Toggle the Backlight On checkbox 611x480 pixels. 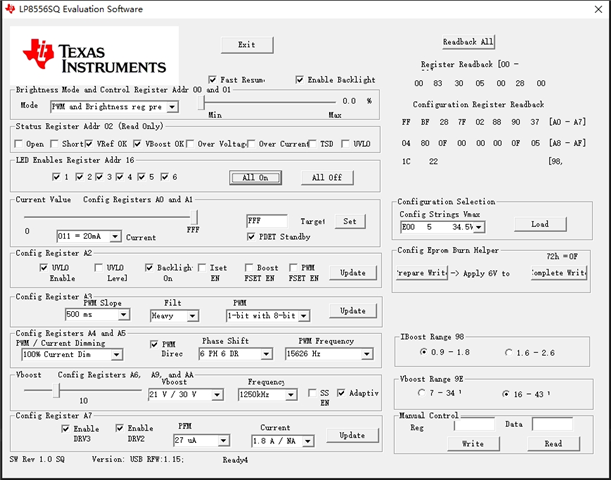click(149, 268)
